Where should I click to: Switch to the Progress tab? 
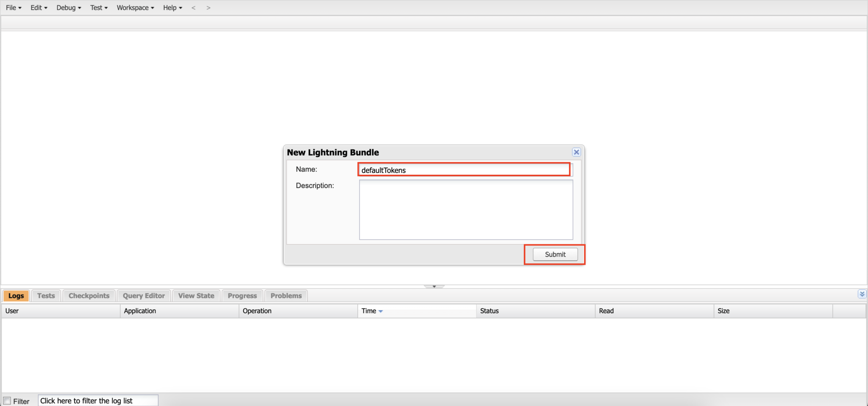[x=242, y=296]
